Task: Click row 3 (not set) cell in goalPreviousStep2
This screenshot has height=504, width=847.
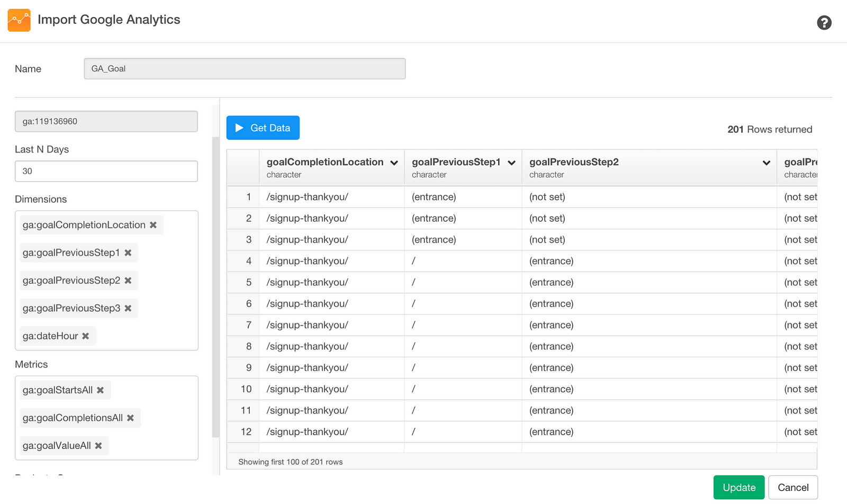Action: coord(649,240)
